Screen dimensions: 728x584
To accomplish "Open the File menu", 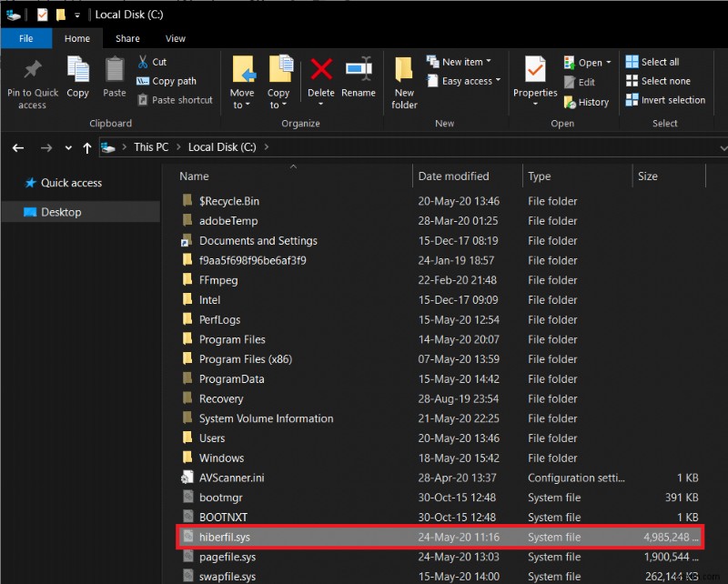I will coord(25,38).
